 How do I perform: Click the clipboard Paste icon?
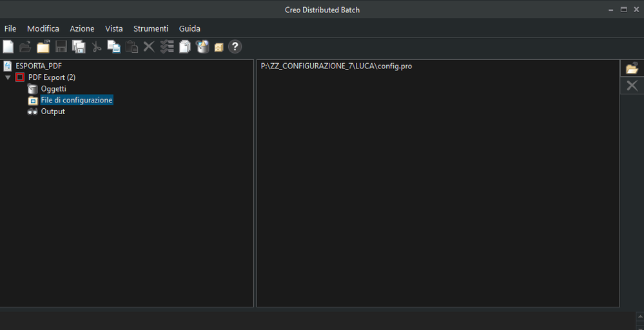(x=132, y=46)
